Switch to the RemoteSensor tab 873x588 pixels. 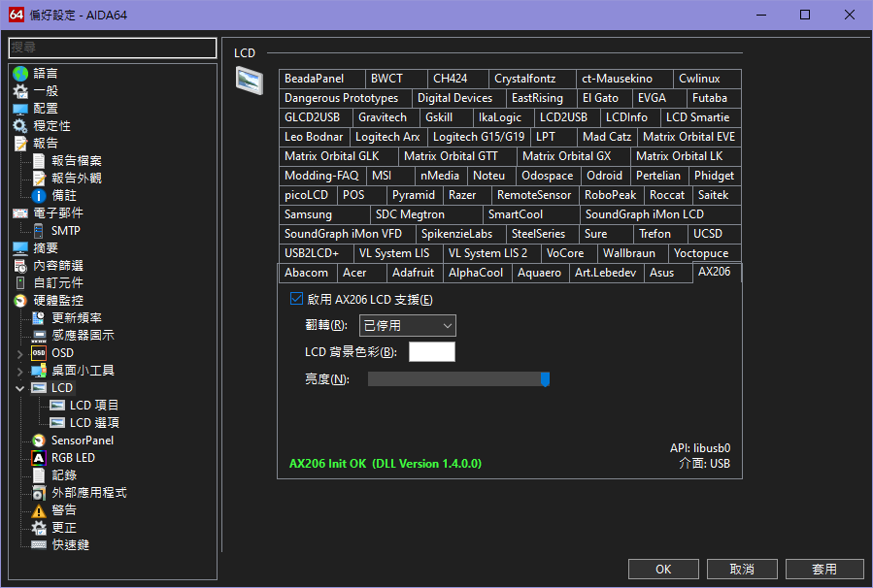click(x=535, y=195)
